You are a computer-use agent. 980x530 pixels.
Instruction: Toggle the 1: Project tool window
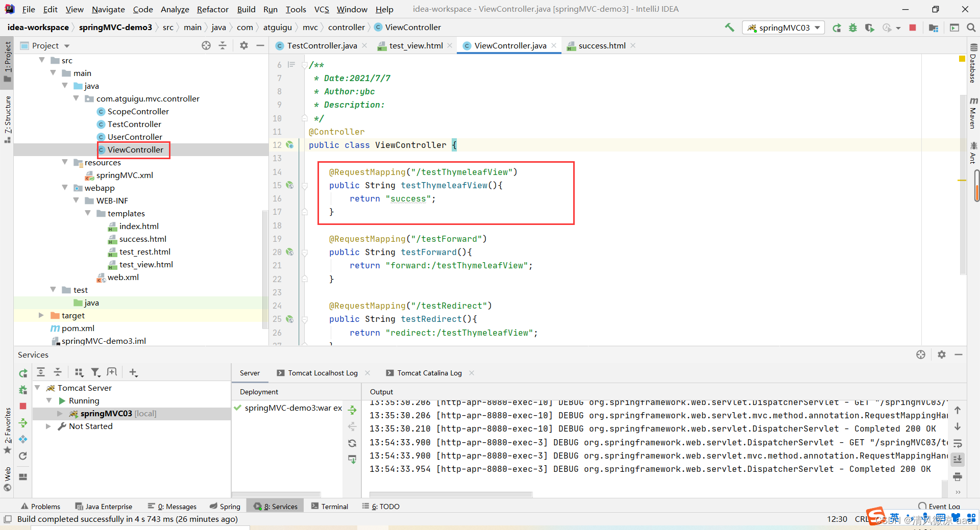click(7, 62)
